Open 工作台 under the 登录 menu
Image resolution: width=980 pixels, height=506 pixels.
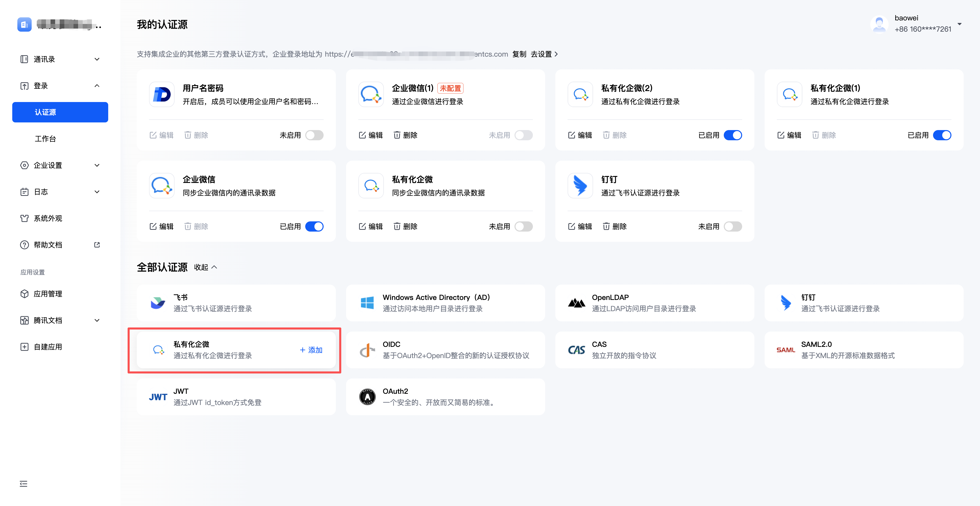coord(45,139)
